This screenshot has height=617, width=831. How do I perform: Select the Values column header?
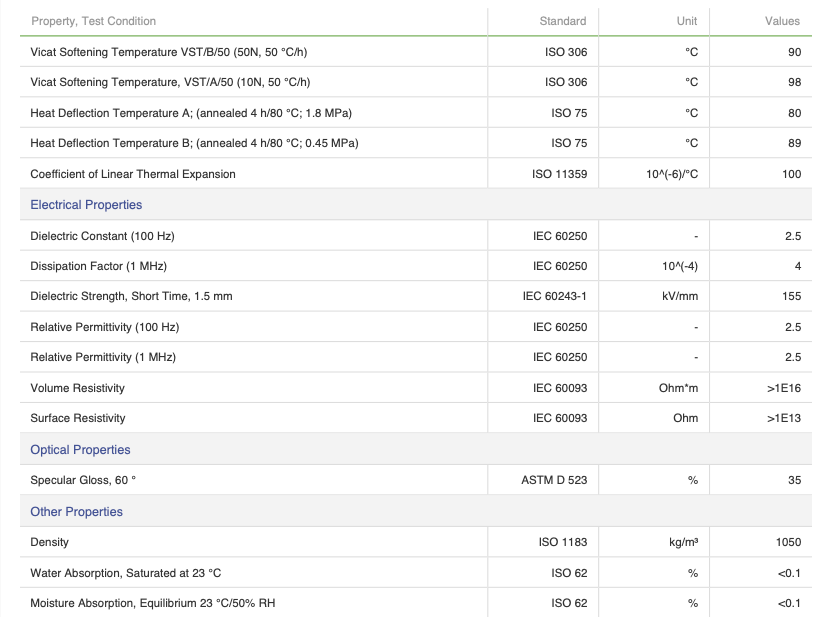coord(782,21)
